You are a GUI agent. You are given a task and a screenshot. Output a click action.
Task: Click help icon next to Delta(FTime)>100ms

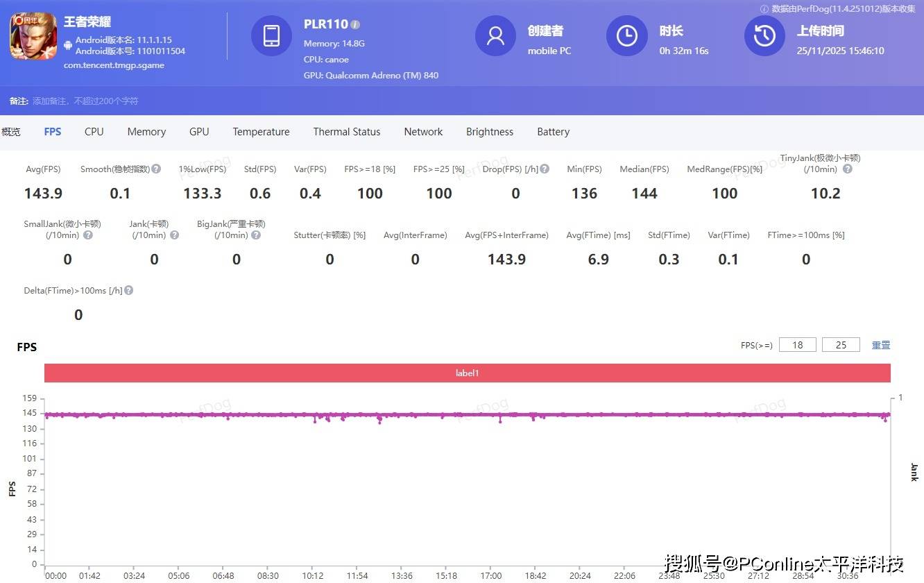pyautogui.click(x=128, y=291)
